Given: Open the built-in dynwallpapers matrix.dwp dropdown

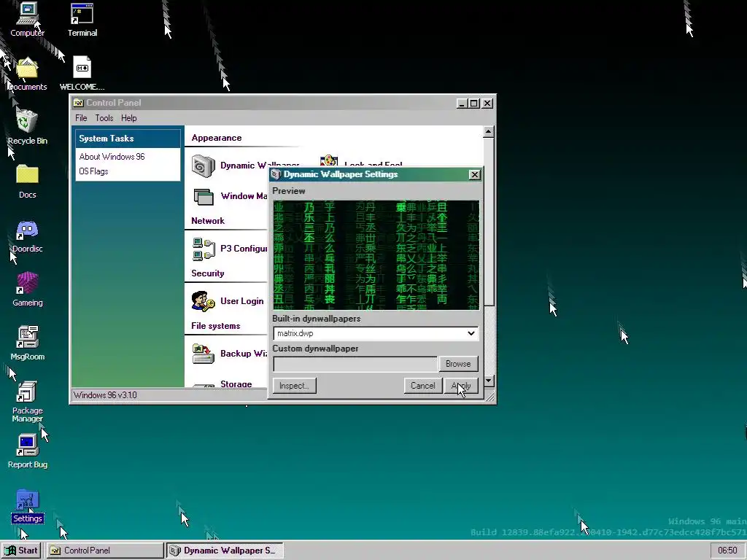Looking at the screenshot, I should [376, 333].
